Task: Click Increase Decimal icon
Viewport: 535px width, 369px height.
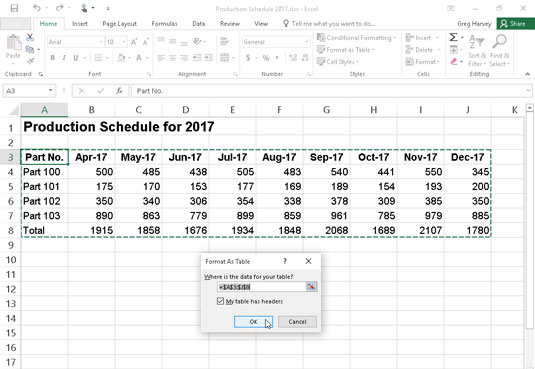Action: click(293, 58)
